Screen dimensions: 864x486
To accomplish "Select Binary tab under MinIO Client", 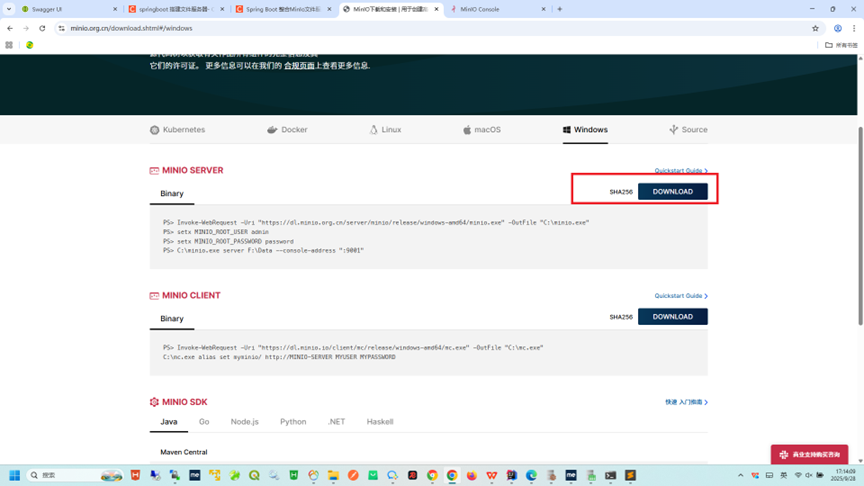I will (x=172, y=318).
